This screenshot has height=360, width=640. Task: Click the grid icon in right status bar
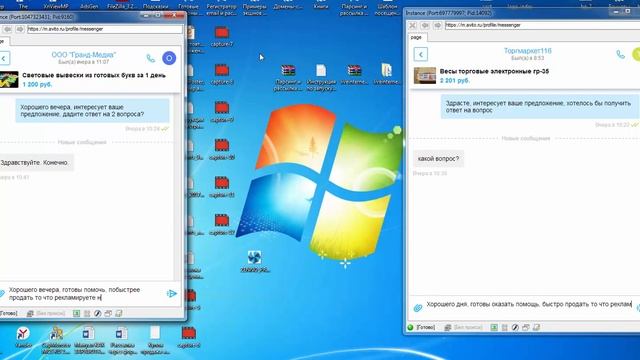504,327
